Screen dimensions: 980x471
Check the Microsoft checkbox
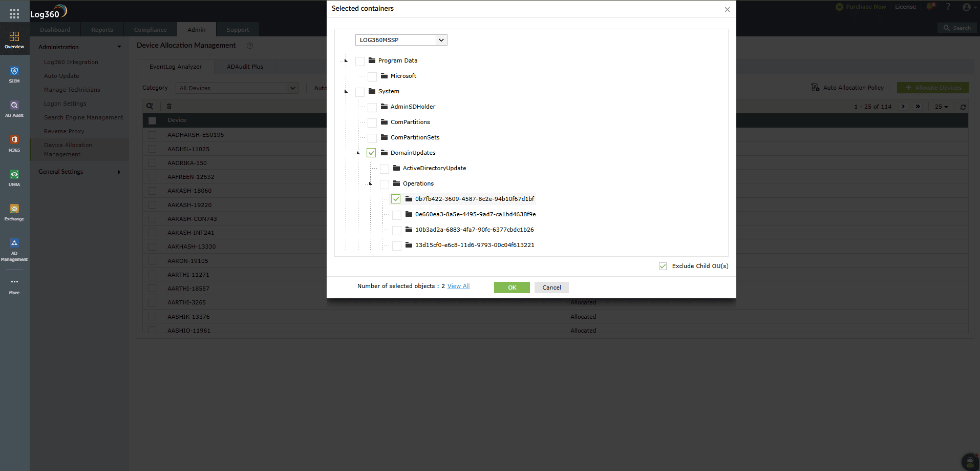pyautogui.click(x=372, y=76)
